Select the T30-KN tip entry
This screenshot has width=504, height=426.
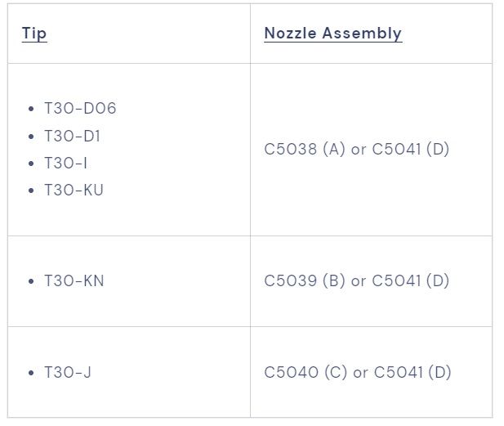coord(74,280)
